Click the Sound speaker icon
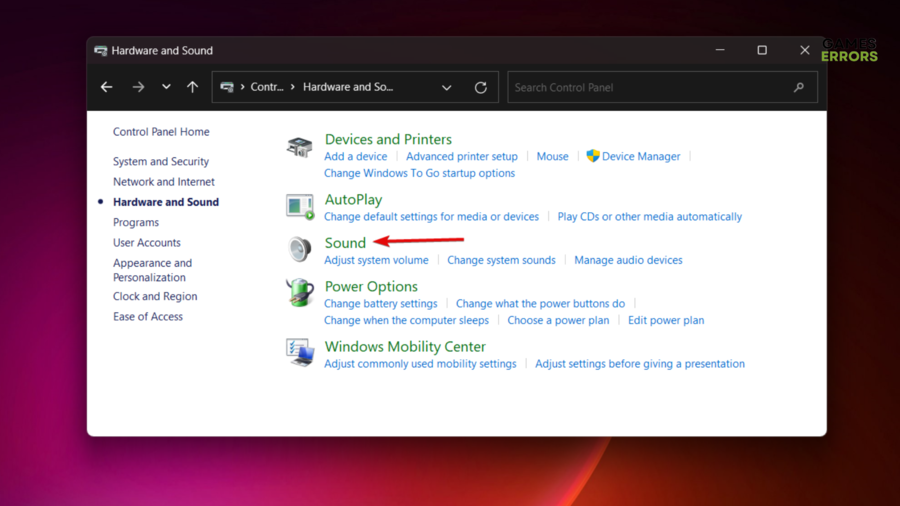The height and width of the screenshot is (506, 900). coord(299,249)
